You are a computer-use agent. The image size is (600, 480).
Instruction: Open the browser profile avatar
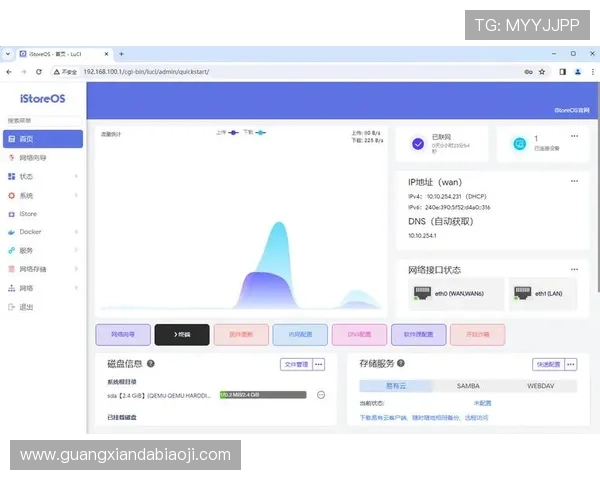point(578,72)
